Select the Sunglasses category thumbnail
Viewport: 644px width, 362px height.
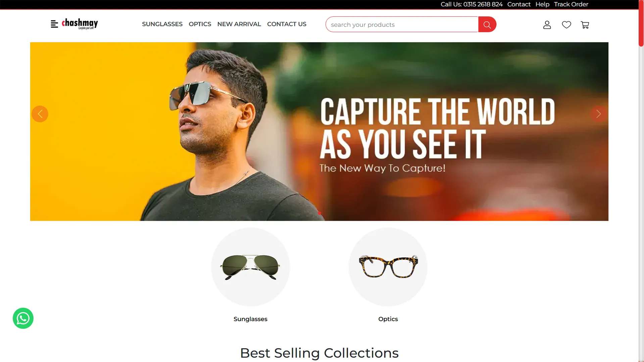click(x=250, y=267)
